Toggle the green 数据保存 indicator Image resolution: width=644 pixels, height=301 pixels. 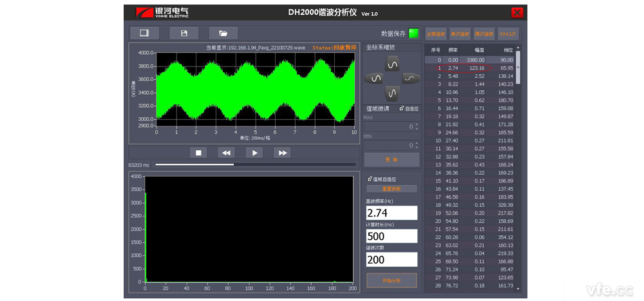click(x=413, y=33)
